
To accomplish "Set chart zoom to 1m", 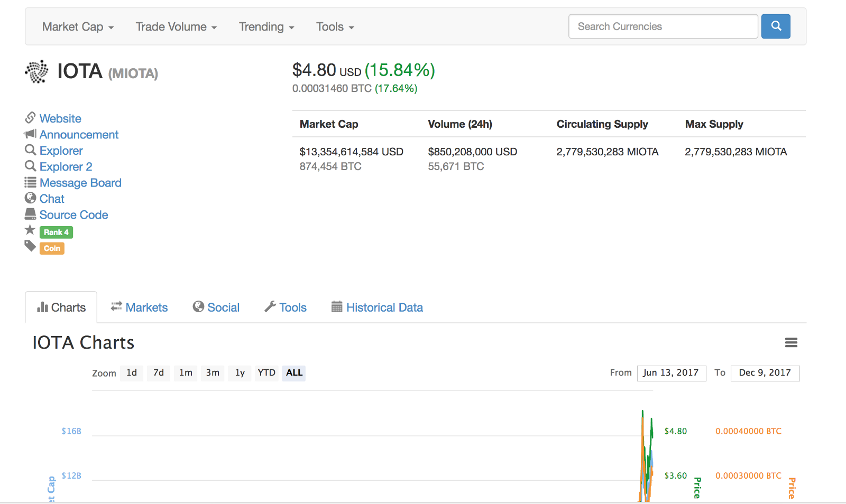I will 186,373.
